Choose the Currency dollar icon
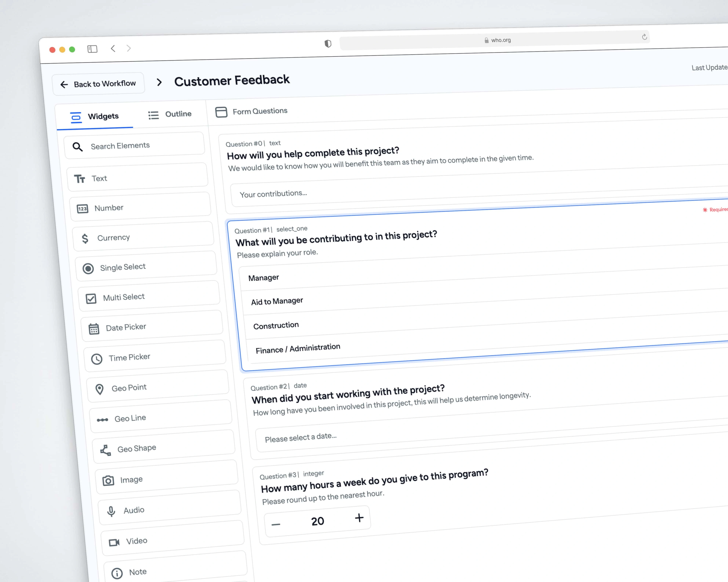The height and width of the screenshot is (582, 728). click(85, 239)
